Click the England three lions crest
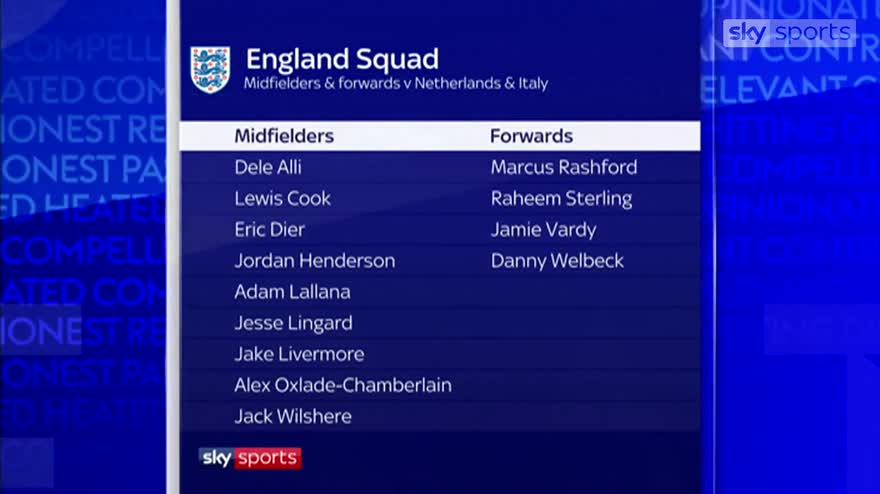The height and width of the screenshot is (494, 880). 210,70
